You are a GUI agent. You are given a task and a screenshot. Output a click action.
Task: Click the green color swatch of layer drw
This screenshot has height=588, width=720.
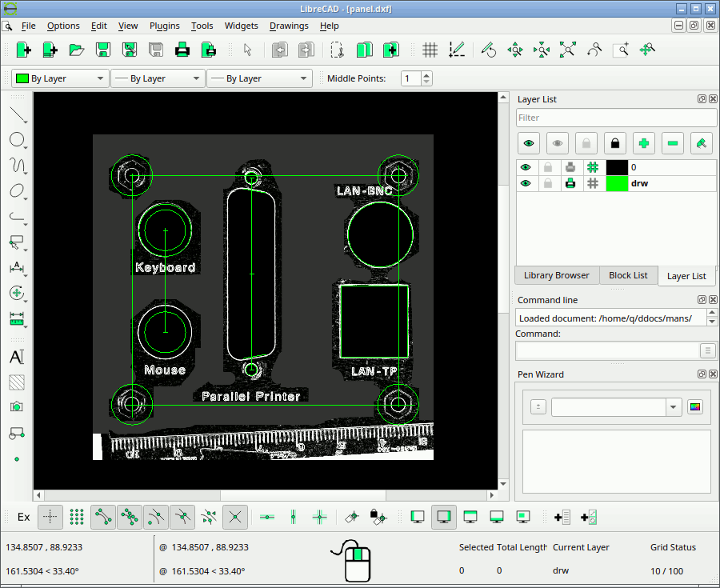point(617,184)
